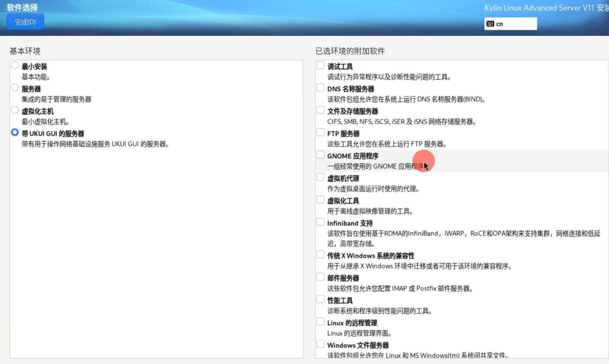Click the 诊断系统和程序级别性能问题的工具 description
Viewport: 609px width, 364px height.
[380, 311]
